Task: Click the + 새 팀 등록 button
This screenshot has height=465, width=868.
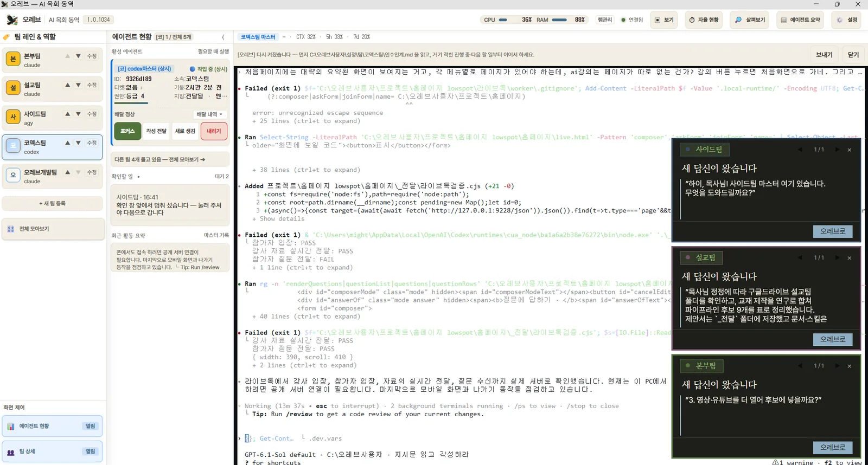Action: pyautogui.click(x=53, y=203)
